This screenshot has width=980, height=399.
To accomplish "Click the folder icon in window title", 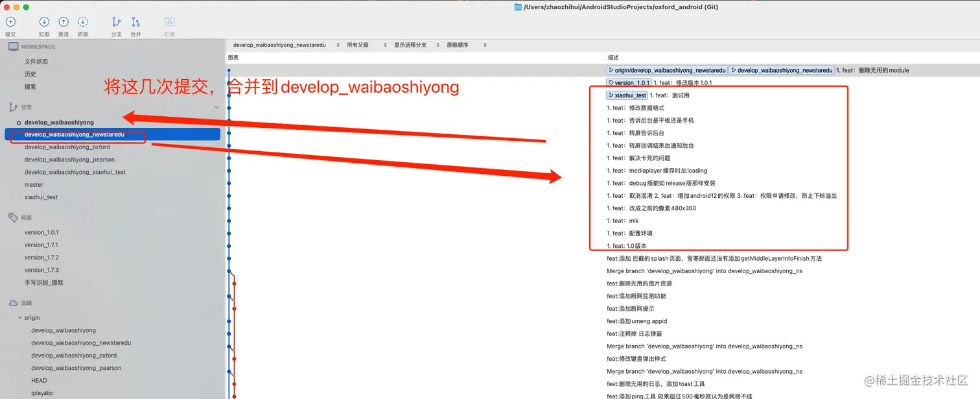I will tap(518, 7).
